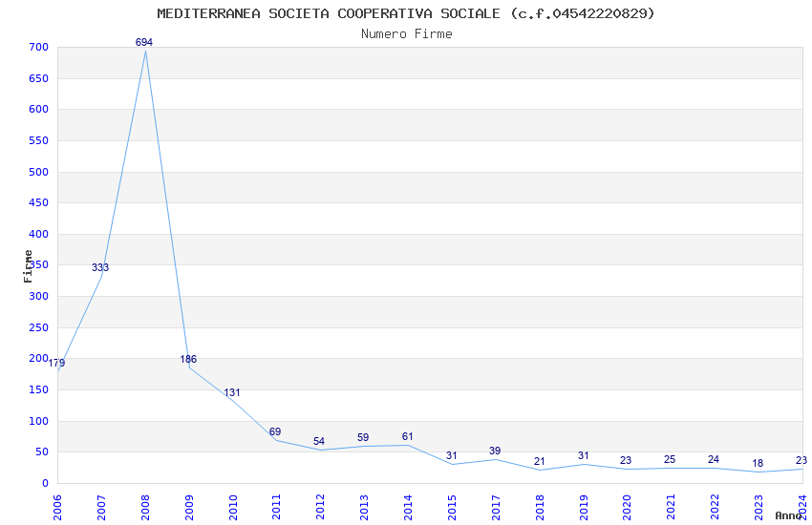The image size is (812, 525).
Task: Click the 2020 x-axis year label
Action: coord(627,508)
